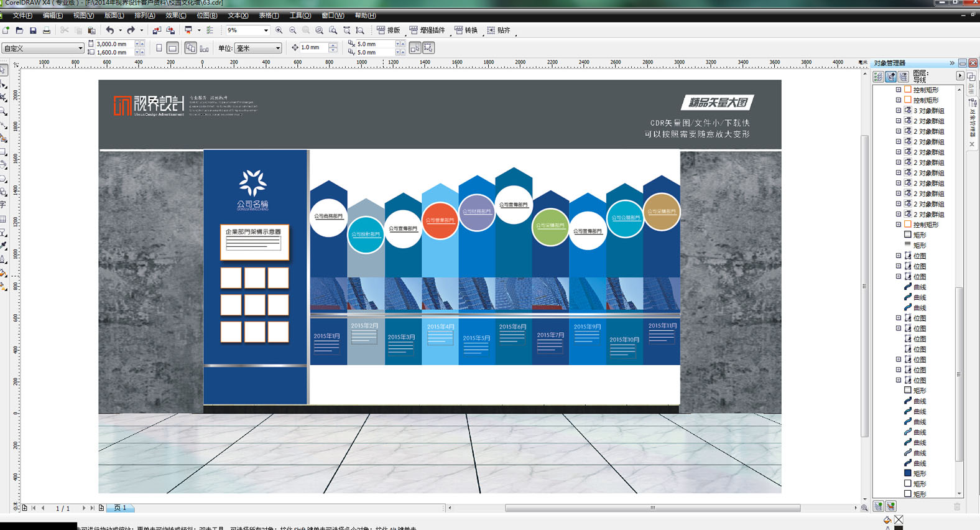Screen dimensions: 980x530
Task: Toggle treat all objects as filled
Action: coord(428,48)
